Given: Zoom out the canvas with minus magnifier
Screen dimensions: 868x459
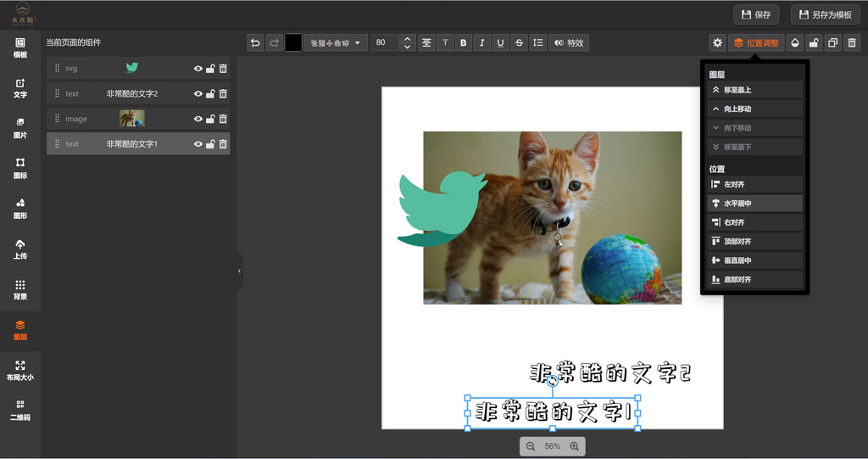Looking at the screenshot, I should point(531,446).
